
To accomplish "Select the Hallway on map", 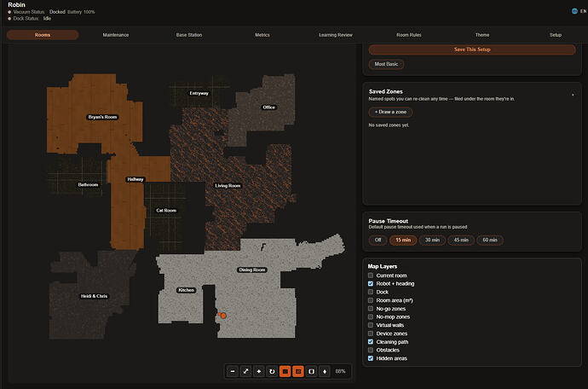I will pos(135,179).
